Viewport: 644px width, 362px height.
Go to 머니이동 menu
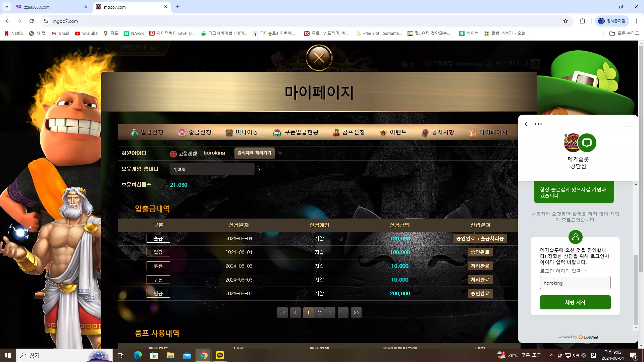[242, 132]
